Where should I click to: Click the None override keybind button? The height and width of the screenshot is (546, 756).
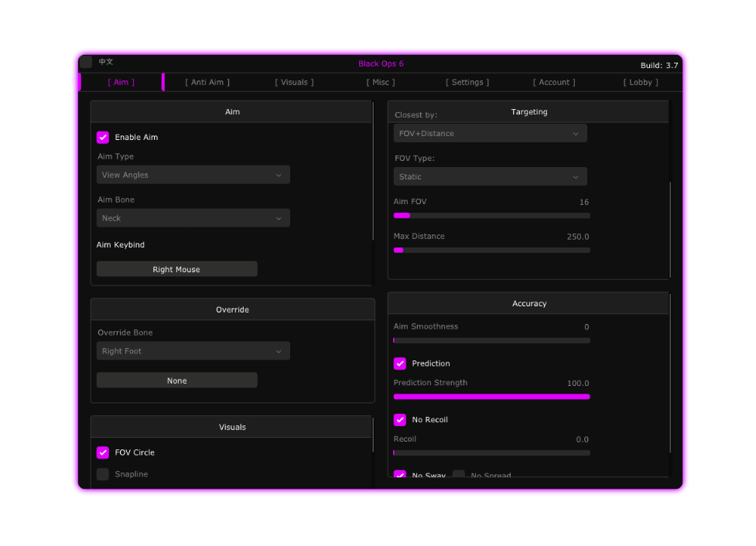pyautogui.click(x=176, y=380)
